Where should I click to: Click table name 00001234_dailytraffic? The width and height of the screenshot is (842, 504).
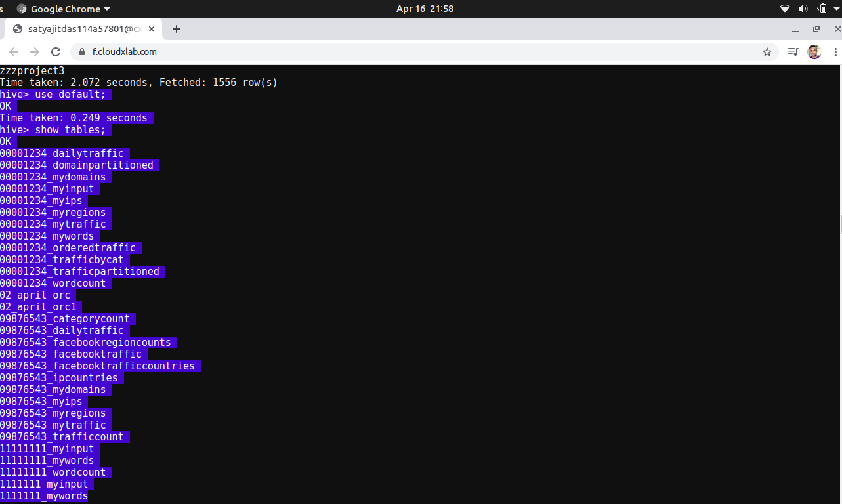[62, 154]
